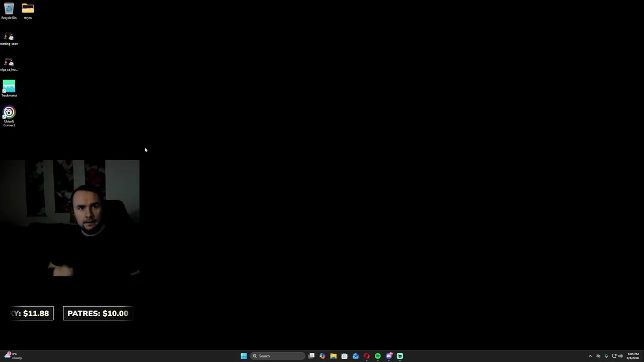Click the $11.88 donation label
The height and width of the screenshot is (362, 644).
(32, 313)
